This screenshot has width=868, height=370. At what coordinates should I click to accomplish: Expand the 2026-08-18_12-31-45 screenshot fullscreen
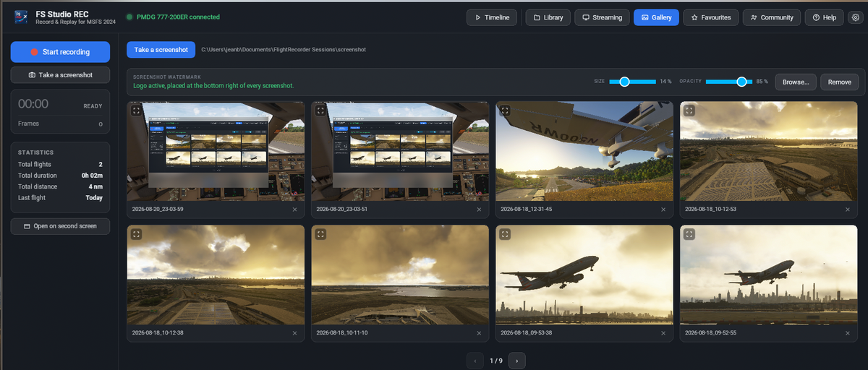click(x=505, y=111)
